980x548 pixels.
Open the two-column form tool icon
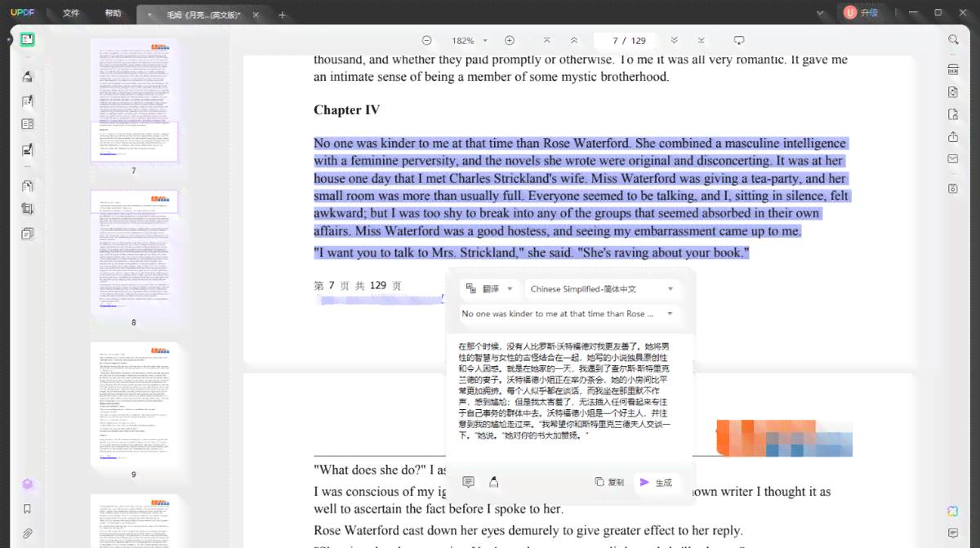(27, 124)
